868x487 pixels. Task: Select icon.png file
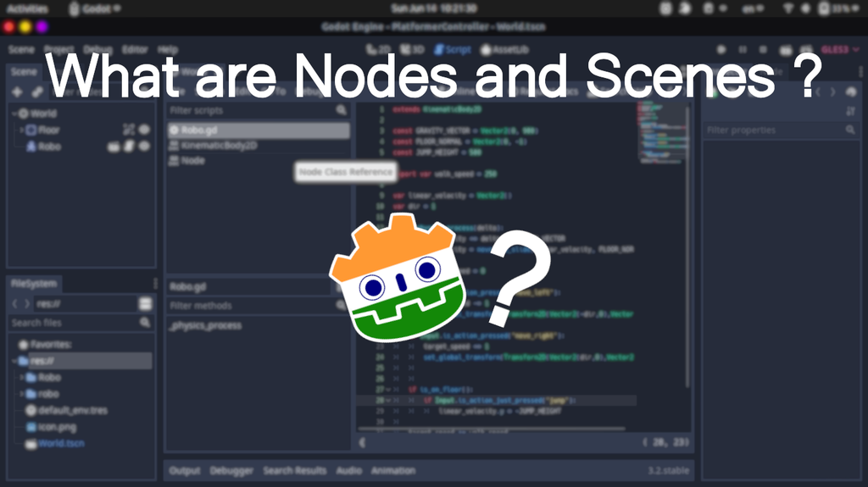point(51,427)
